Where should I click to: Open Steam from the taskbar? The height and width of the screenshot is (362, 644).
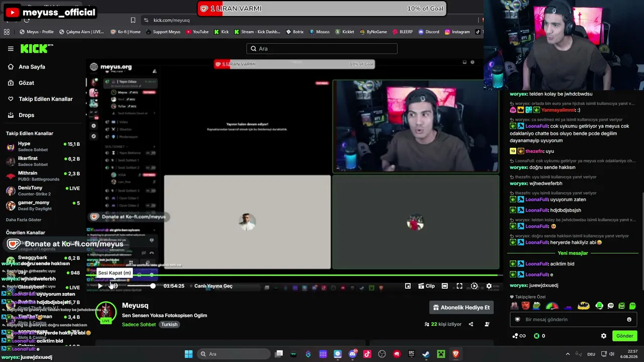click(426, 354)
